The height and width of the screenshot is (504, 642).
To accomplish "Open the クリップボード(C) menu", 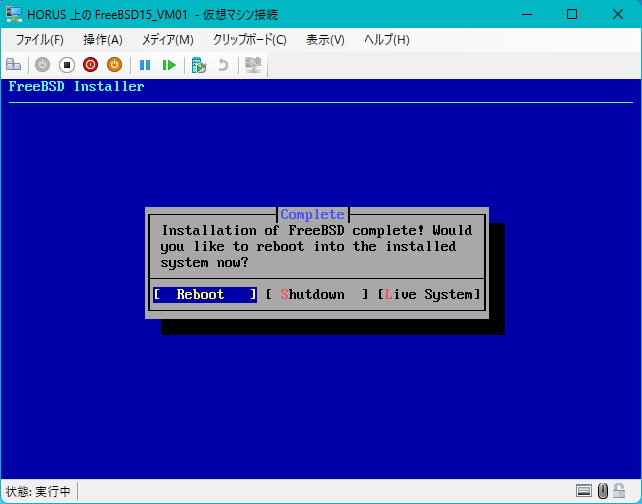I will (250, 40).
